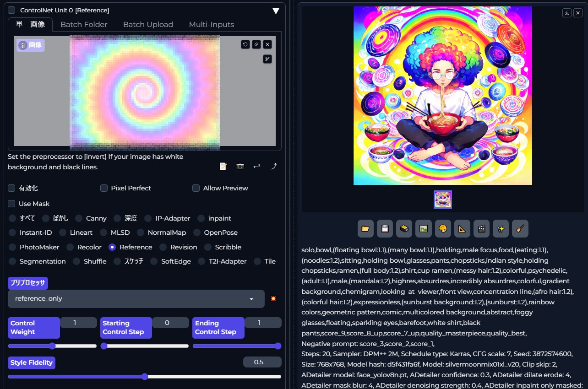Download the generated image from the gallery
Viewport: 588px width, 389px height.
click(567, 13)
